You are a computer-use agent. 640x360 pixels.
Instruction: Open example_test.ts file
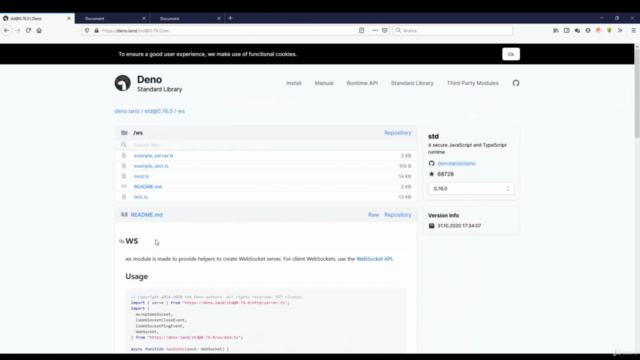[151, 166]
